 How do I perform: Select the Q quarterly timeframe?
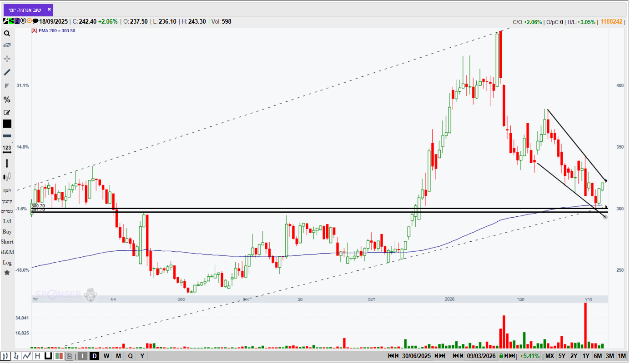[131, 356]
